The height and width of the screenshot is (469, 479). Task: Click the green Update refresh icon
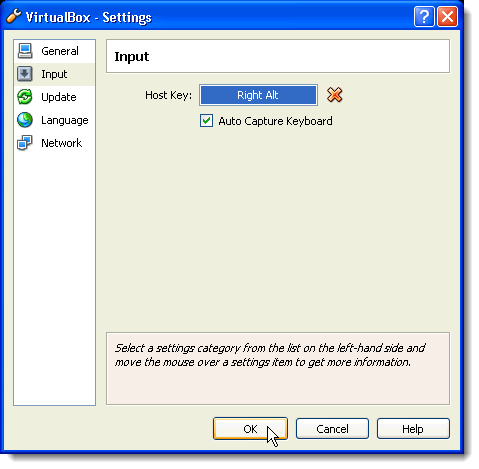(25, 97)
